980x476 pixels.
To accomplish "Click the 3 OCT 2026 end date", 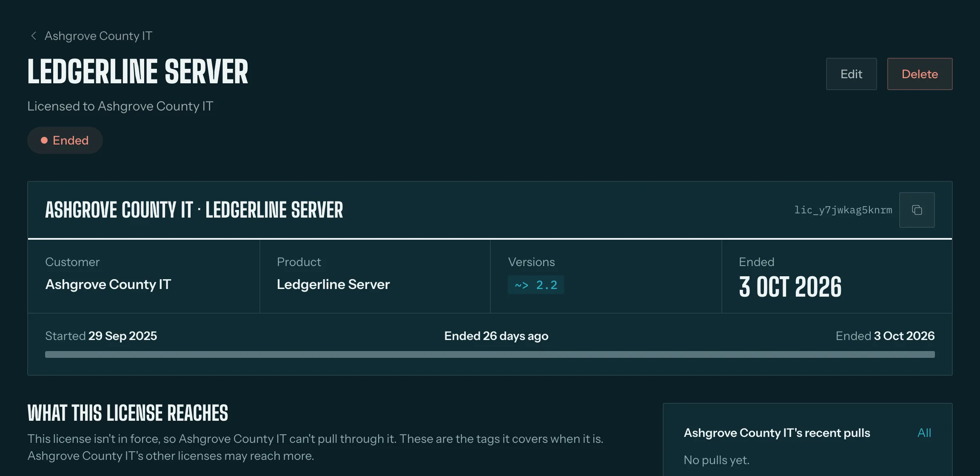I will tap(790, 287).
